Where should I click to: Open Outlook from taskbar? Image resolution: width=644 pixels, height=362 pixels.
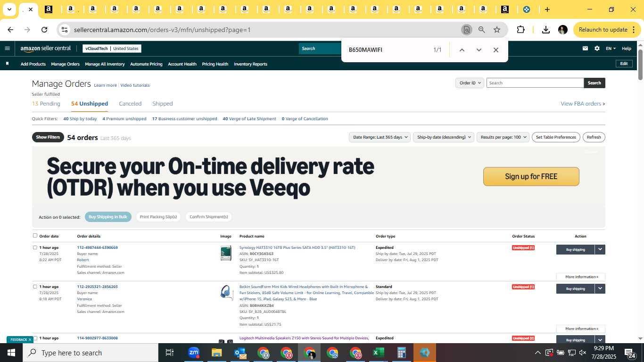coord(239,353)
